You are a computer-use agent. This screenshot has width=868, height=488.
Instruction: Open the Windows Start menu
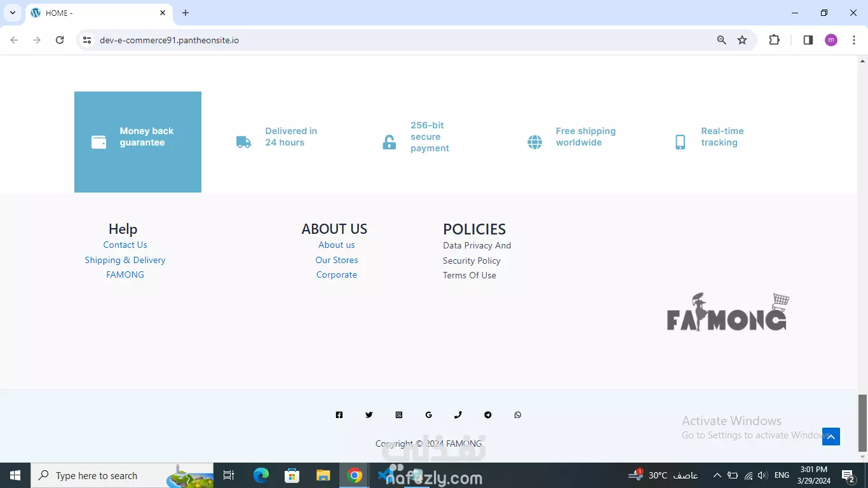pyautogui.click(x=15, y=475)
